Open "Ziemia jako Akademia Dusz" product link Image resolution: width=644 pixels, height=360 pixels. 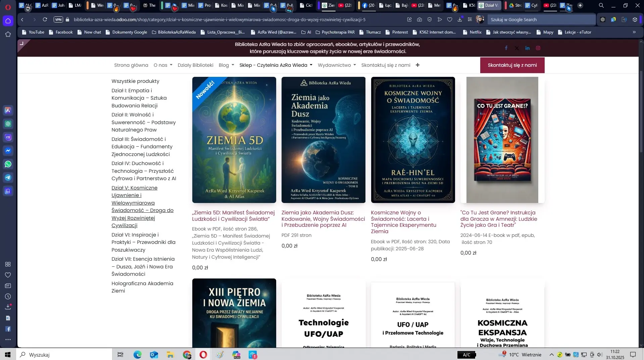point(323,219)
